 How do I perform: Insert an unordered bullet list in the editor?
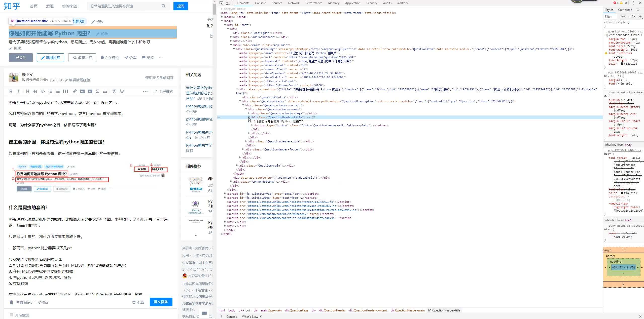[58, 91]
